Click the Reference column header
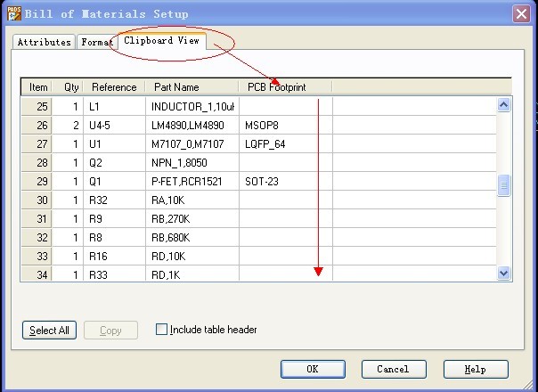The width and height of the screenshot is (538, 392). pyautogui.click(x=114, y=87)
